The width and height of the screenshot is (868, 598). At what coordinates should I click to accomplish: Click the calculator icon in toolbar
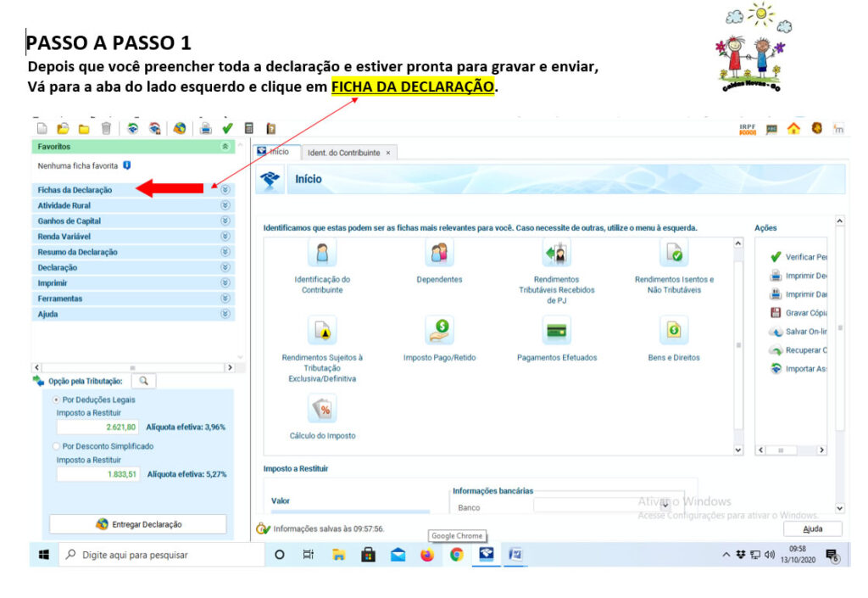tap(249, 129)
